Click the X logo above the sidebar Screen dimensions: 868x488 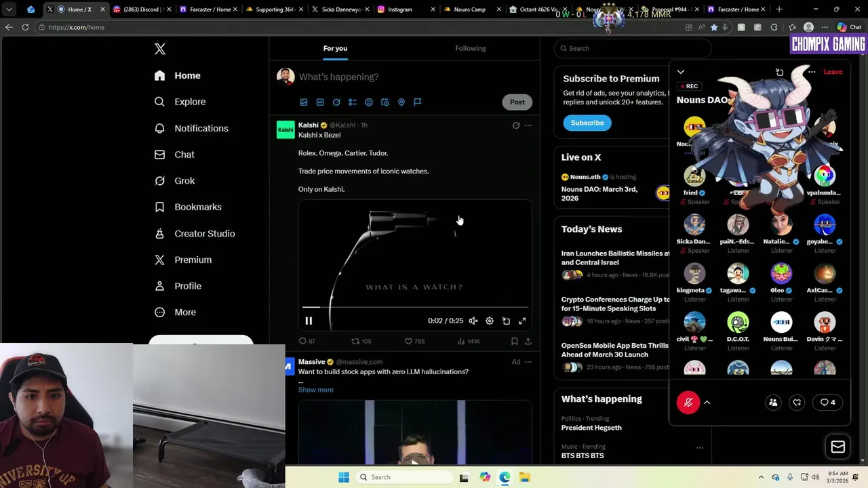pyautogui.click(x=160, y=49)
